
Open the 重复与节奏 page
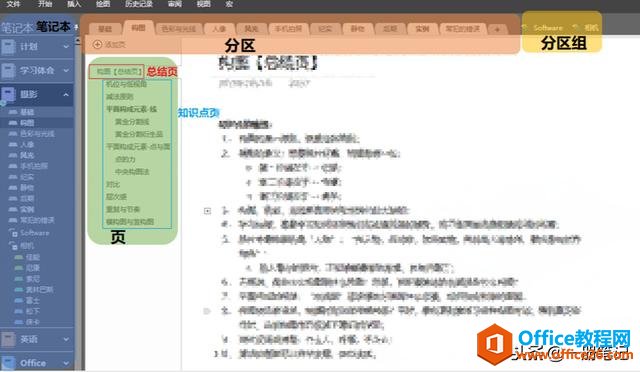[123, 209]
